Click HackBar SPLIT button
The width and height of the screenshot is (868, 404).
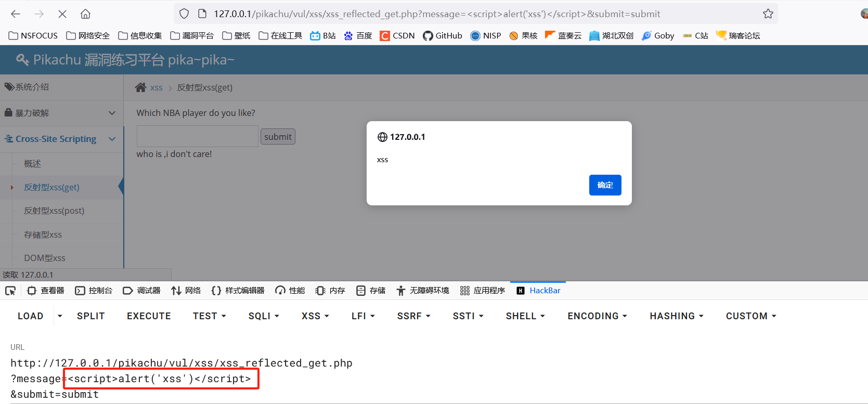pyautogui.click(x=91, y=316)
